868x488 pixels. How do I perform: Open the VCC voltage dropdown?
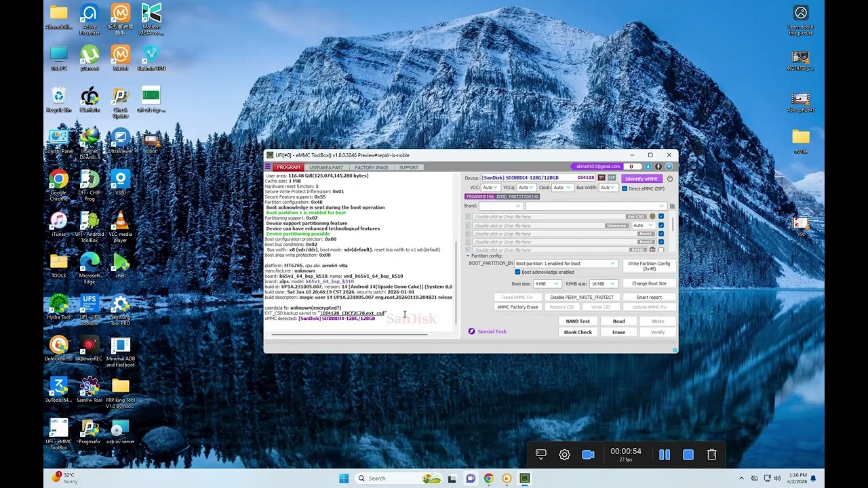point(490,188)
